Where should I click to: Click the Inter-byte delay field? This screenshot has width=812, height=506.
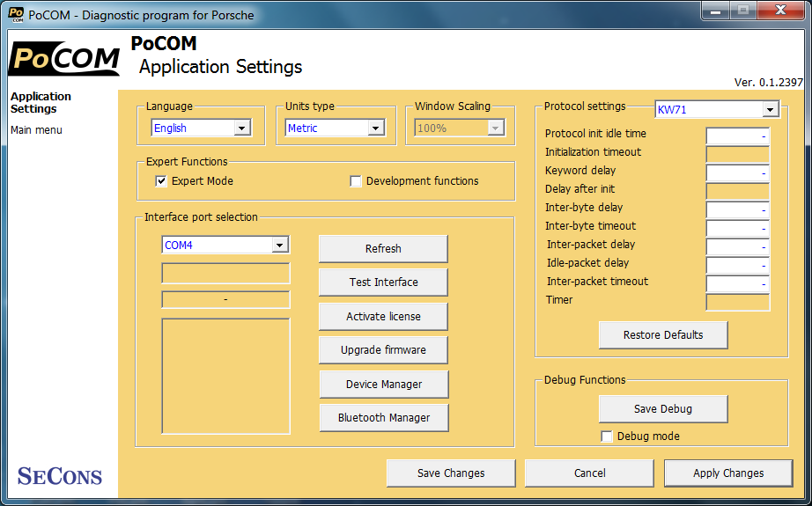737,209
